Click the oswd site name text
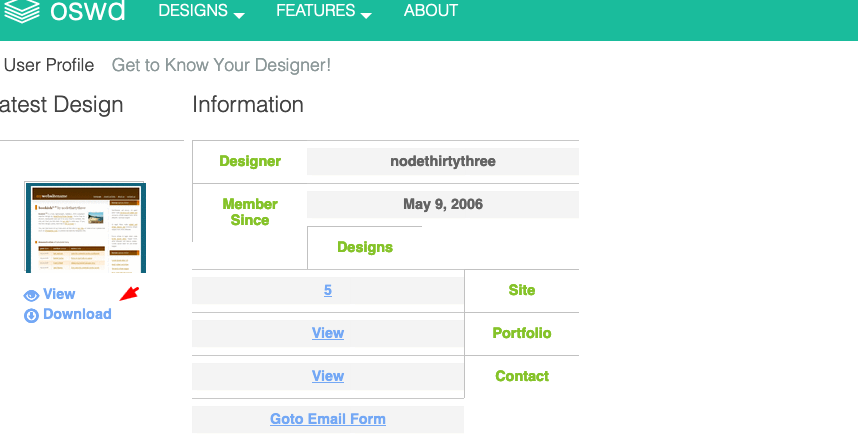The height and width of the screenshot is (436, 858). (x=88, y=10)
